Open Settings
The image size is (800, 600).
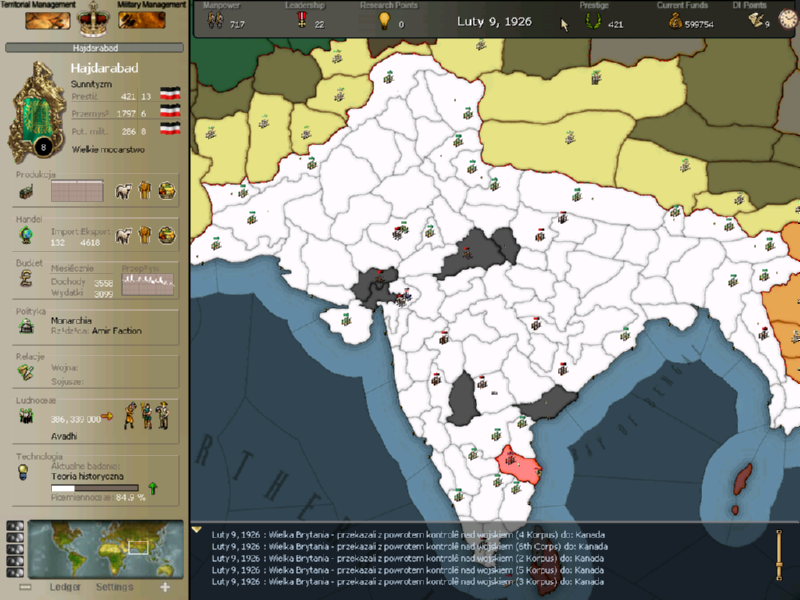point(114,587)
